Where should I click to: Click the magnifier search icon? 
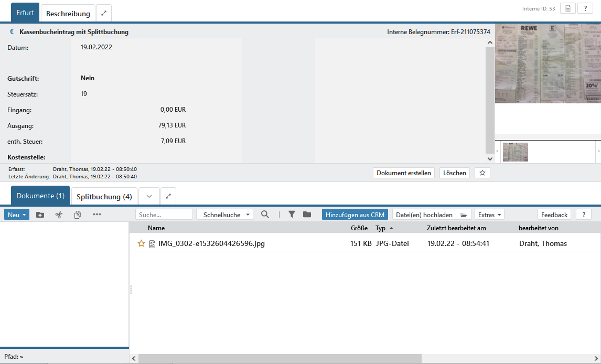click(265, 215)
